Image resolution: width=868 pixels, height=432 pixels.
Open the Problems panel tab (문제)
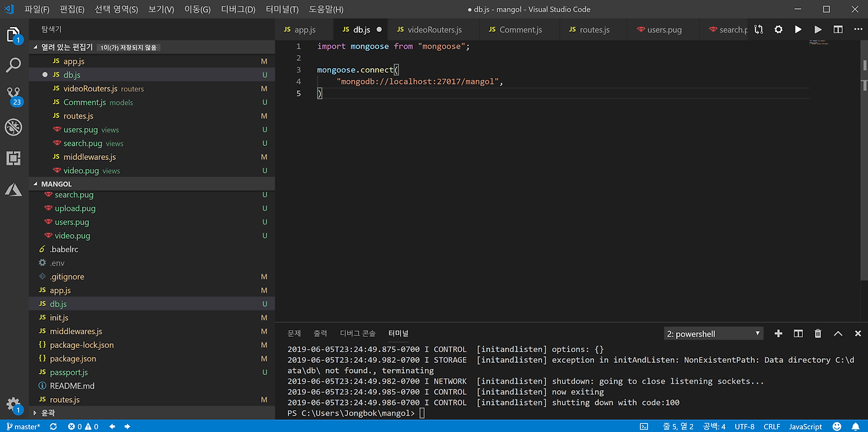pyautogui.click(x=294, y=334)
